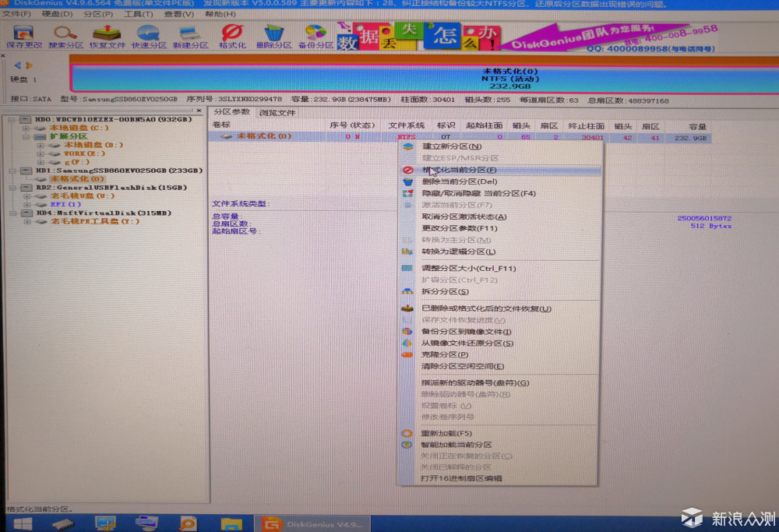Image resolution: width=779 pixels, height=532 pixels.
Task: Choose 备份分区到镜像文件(I) entry
Action: coord(500,331)
